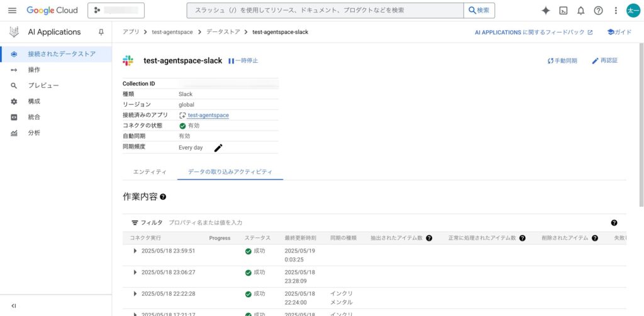This screenshot has width=644, height=316.
Task: Expand the 2025/05/18 23:06:27 run row
Action: (135, 272)
